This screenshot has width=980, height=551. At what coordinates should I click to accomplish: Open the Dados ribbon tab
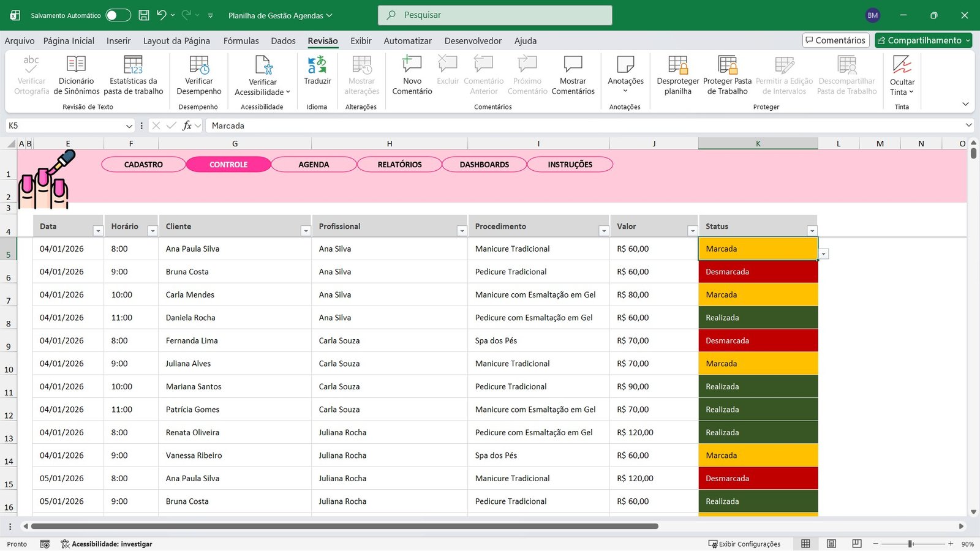point(283,40)
